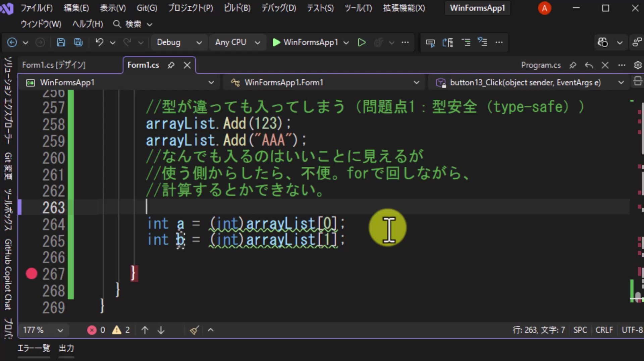Click the 検索 search box
The image size is (644, 361).
(x=133, y=24)
